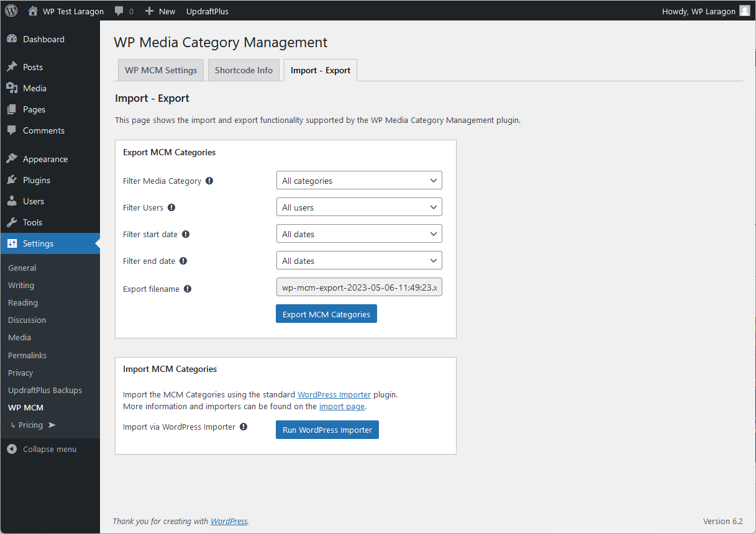
Task: Open comments bubble icon in admin bar
Action: (x=119, y=11)
